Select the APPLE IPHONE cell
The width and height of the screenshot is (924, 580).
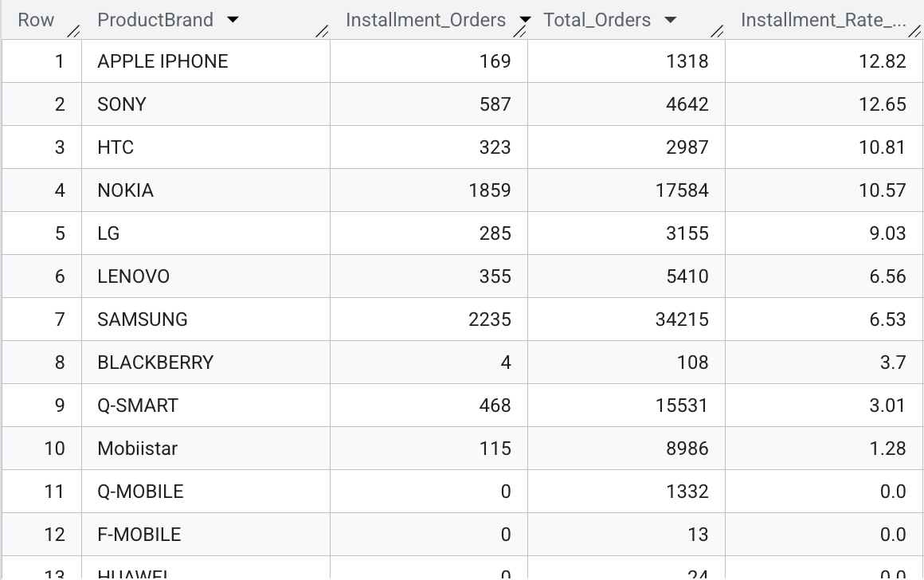click(x=206, y=61)
